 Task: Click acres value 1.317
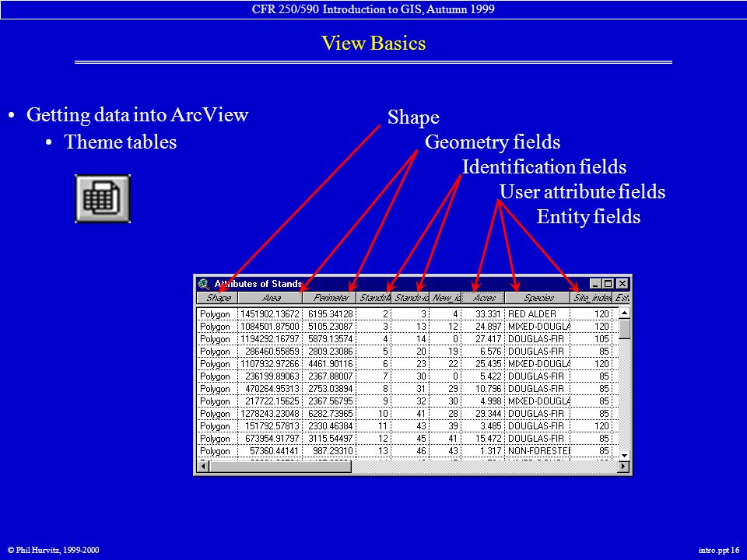[x=491, y=451]
